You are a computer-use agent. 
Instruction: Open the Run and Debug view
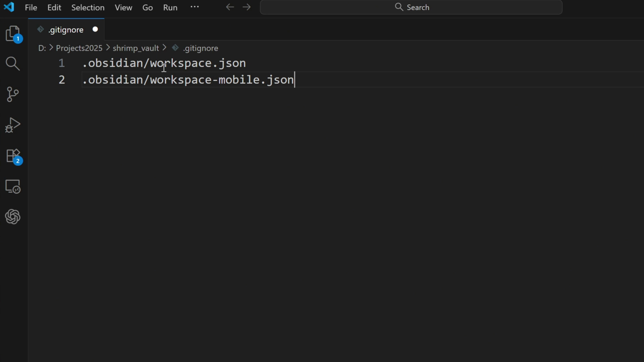[x=13, y=125]
